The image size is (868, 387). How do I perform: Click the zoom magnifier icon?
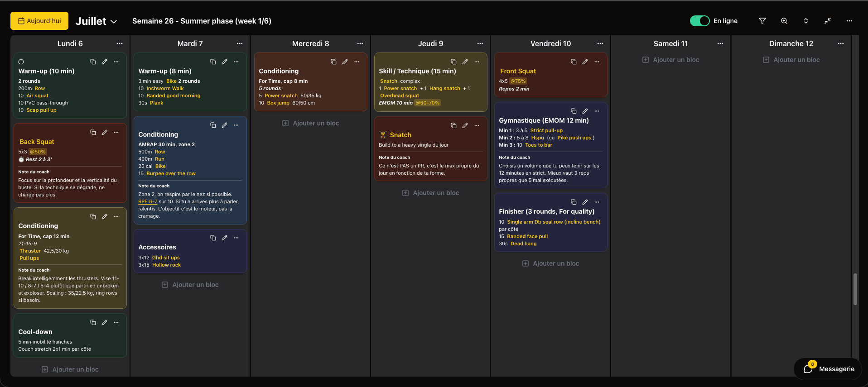tap(784, 21)
